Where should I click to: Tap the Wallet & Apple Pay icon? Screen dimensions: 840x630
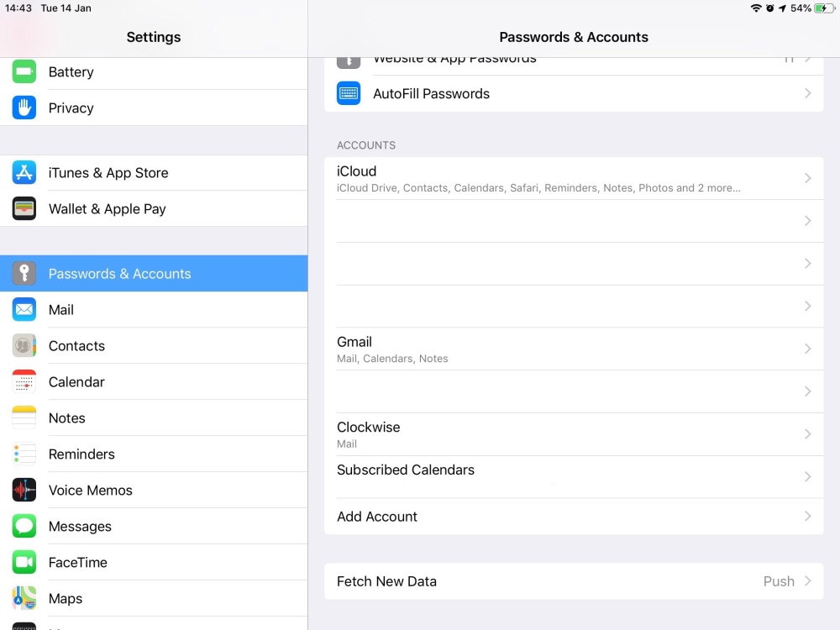point(24,209)
